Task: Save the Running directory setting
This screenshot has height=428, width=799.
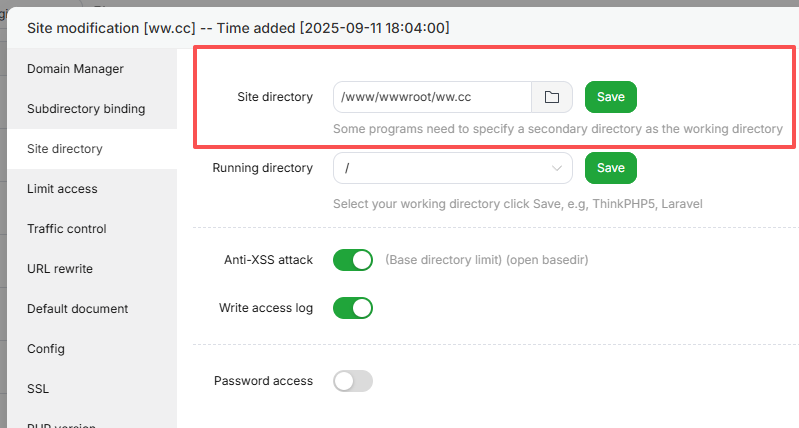Action: tap(610, 168)
